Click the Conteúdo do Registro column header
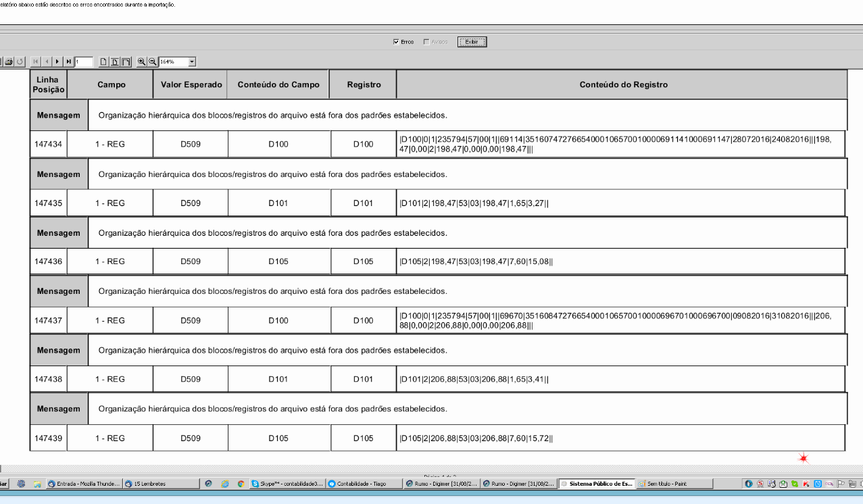863x504 pixels. (x=623, y=84)
